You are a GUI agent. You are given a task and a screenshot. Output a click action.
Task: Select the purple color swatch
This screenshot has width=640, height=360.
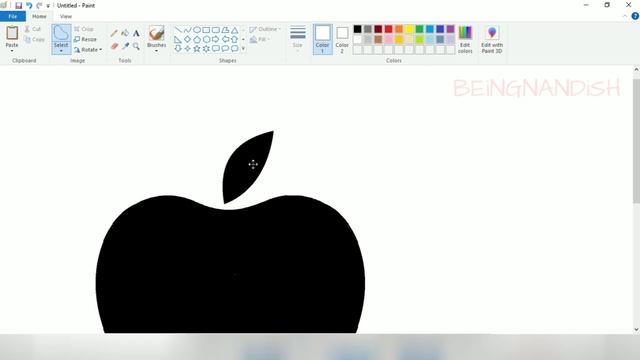tap(450, 29)
